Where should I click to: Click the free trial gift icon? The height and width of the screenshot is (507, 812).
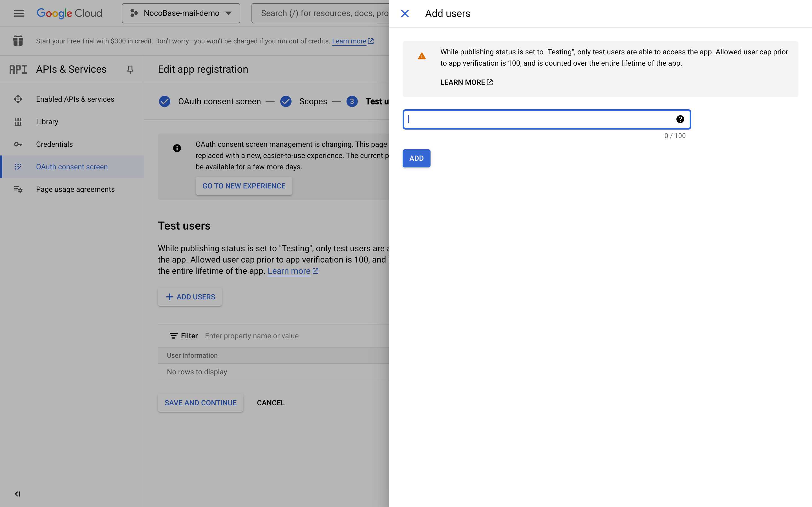pos(18,41)
